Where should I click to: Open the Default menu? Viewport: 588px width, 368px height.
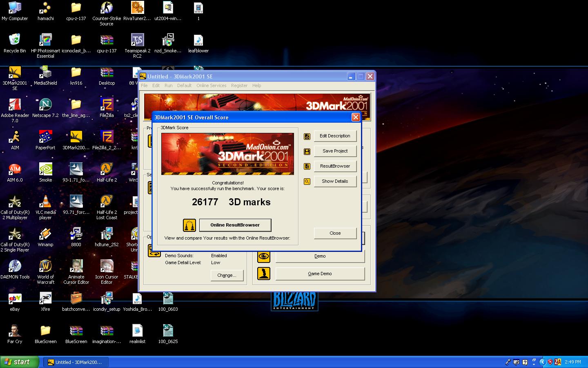click(184, 85)
